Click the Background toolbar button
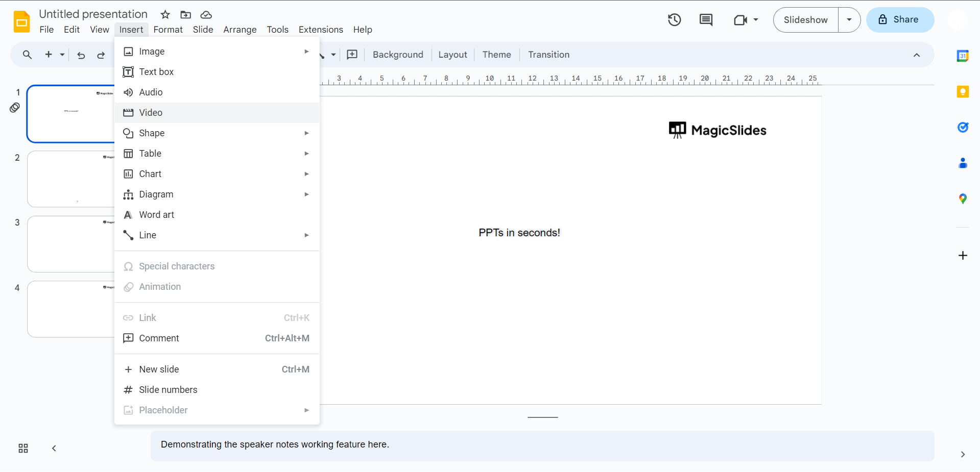 tap(398, 55)
